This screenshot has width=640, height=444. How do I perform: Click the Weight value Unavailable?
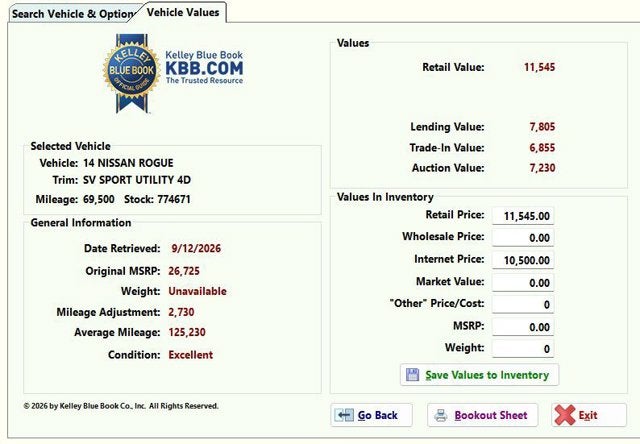[197, 291]
